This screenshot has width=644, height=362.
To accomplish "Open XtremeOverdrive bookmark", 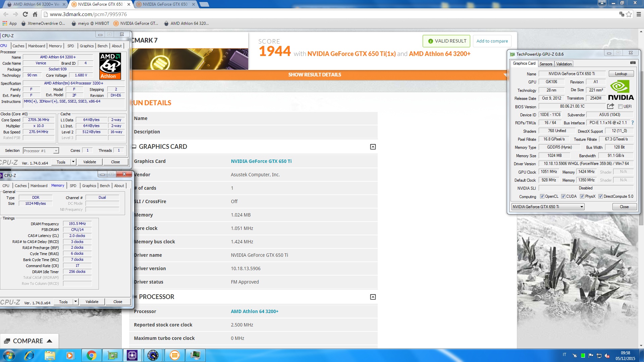I will coord(43,23).
